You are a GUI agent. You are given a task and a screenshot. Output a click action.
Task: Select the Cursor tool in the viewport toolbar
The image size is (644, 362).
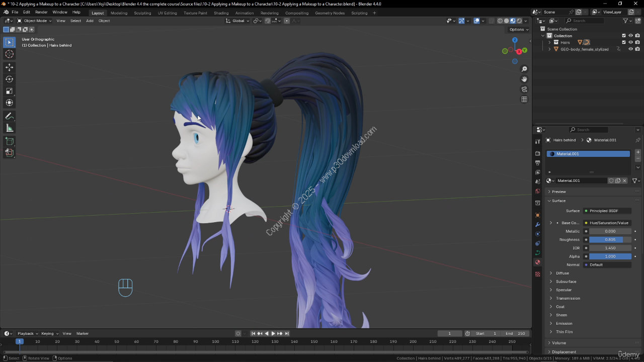click(10, 54)
